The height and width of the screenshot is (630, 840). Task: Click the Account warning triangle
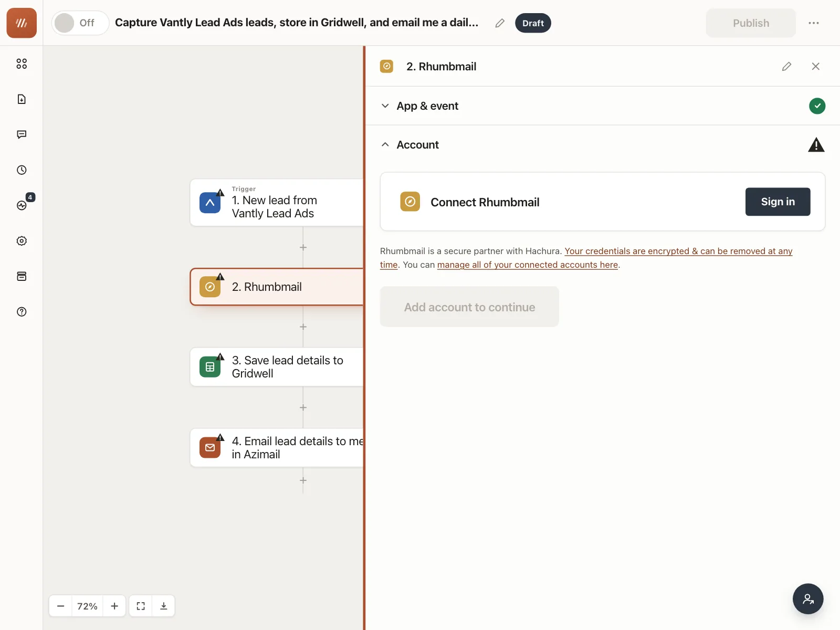coord(816,144)
